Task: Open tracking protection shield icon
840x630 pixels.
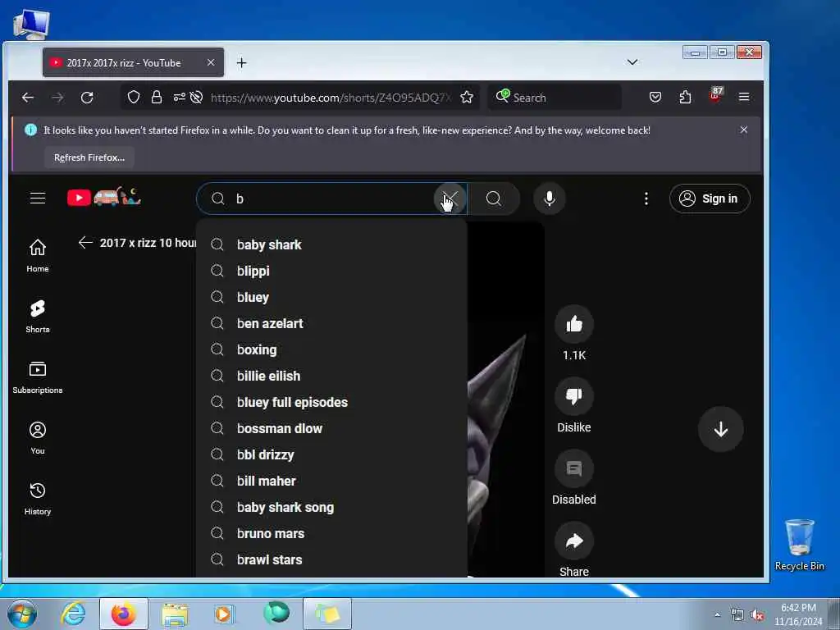Action: (134, 97)
